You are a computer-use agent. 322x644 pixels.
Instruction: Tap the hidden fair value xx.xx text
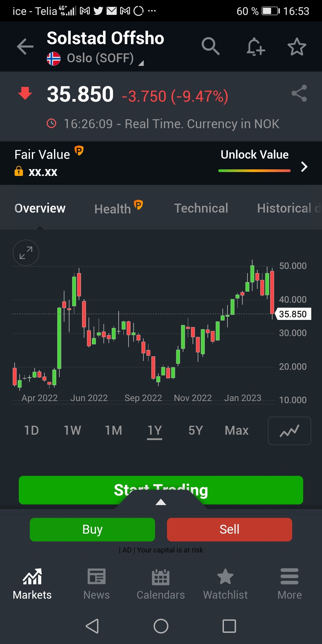[43, 172]
